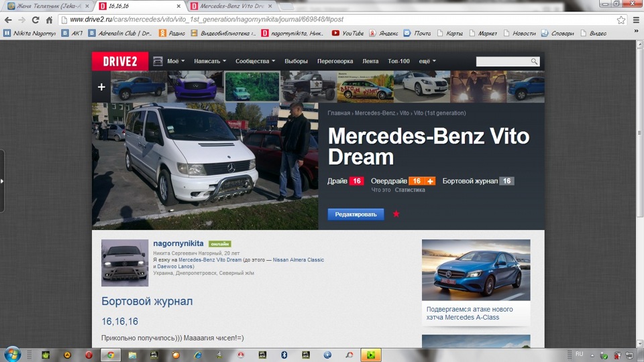This screenshot has width=644, height=362.
Task: Show hidden tray icons arrow
Action: pyautogui.click(x=592, y=355)
